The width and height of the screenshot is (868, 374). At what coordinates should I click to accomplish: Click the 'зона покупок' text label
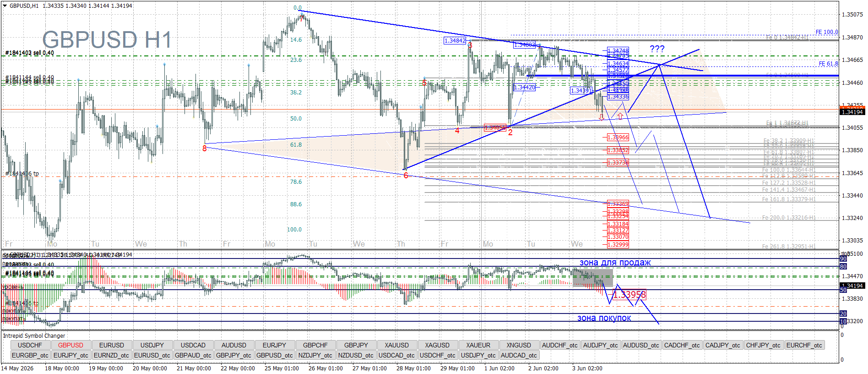coord(604,318)
